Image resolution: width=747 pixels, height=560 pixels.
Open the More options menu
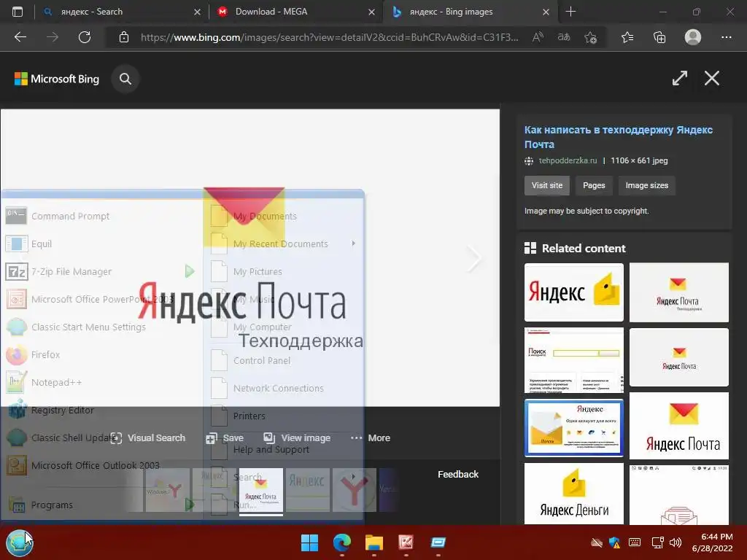[370, 438]
